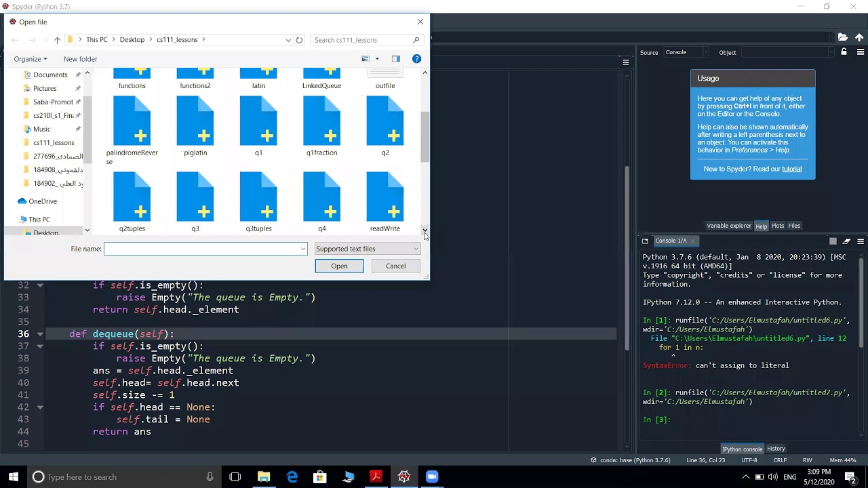
Task: Click the eraser icon in the console toolbar
Action: pyautogui.click(x=846, y=241)
